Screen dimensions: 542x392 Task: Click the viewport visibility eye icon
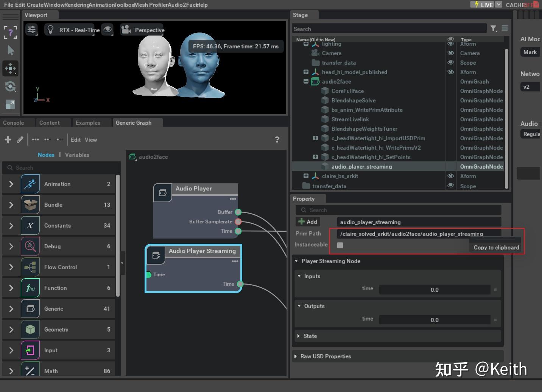[108, 29]
